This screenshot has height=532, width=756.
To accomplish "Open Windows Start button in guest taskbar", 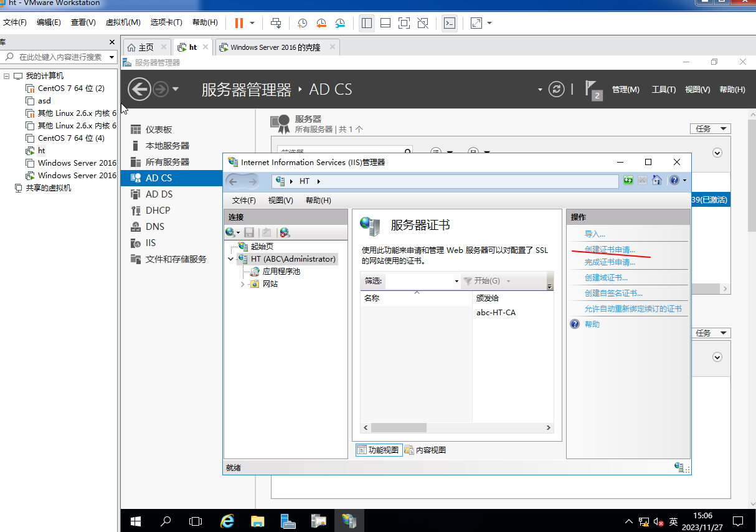I will pos(136,520).
